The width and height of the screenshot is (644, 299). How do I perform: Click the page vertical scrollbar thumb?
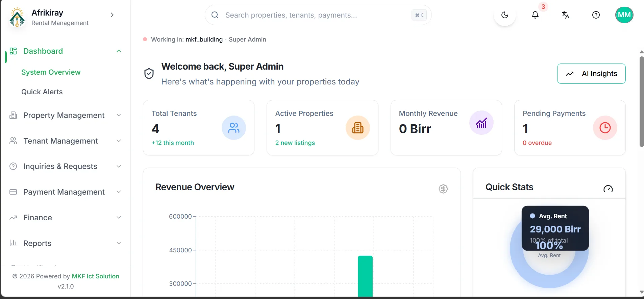[642, 102]
